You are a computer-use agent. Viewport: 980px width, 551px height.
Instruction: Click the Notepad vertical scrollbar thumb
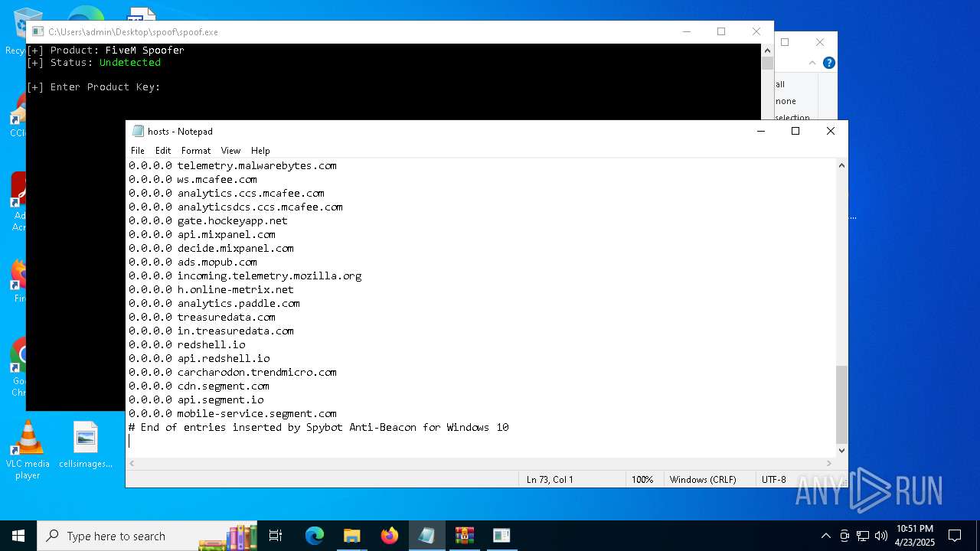coord(841,404)
